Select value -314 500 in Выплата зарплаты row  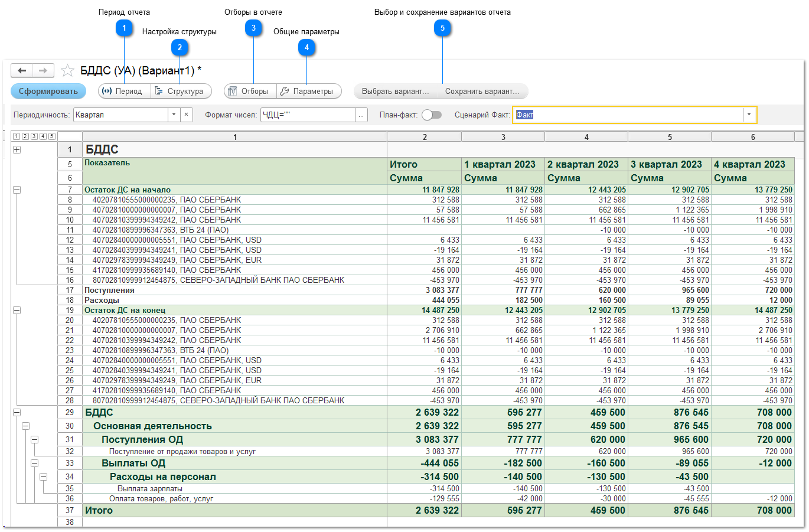click(x=425, y=488)
